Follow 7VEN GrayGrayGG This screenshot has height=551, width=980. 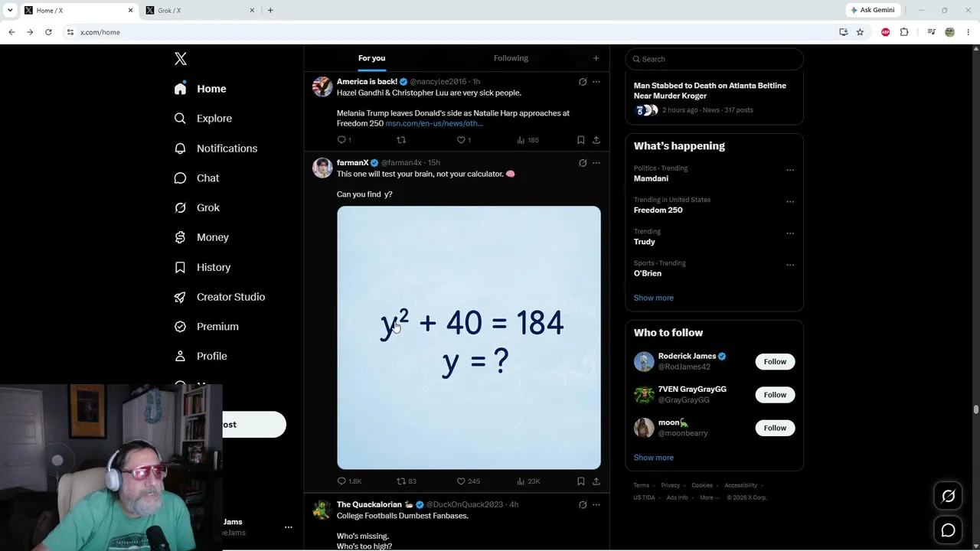click(x=775, y=395)
